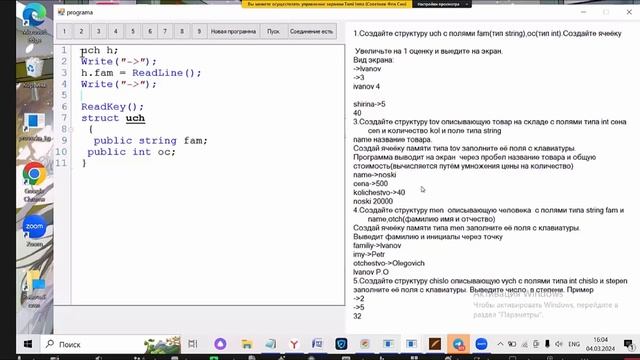Open the taskbar clock showing 04.03.2024
Image resolution: width=640 pixels, height=360 pixels.
(600, 344)
